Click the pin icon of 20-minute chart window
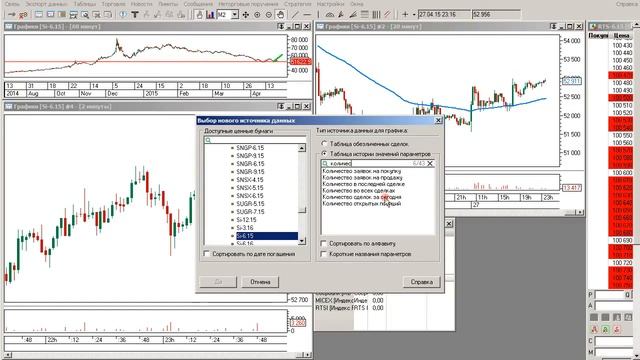Image resolution: width=640 pixels, height=360 pixels. (x=553, y=27)
